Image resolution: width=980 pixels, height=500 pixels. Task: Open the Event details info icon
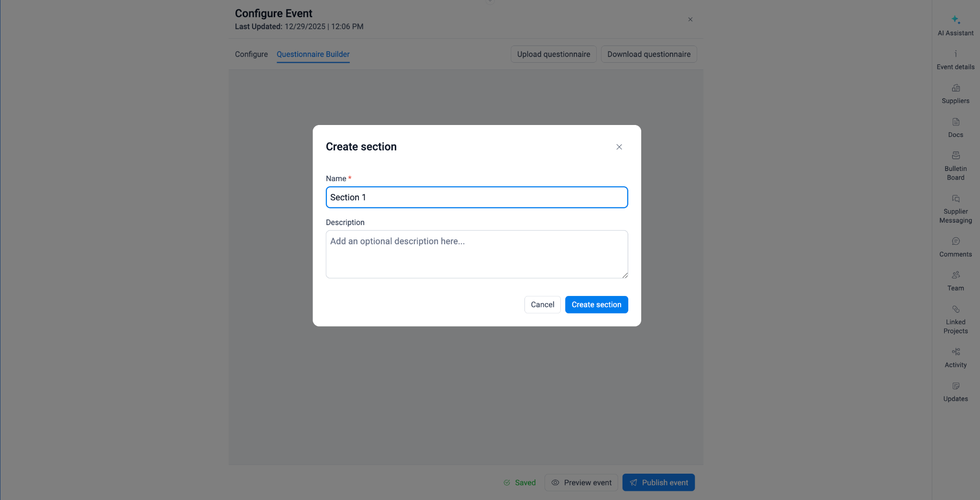pyautogui.click(x=956, y=54)
